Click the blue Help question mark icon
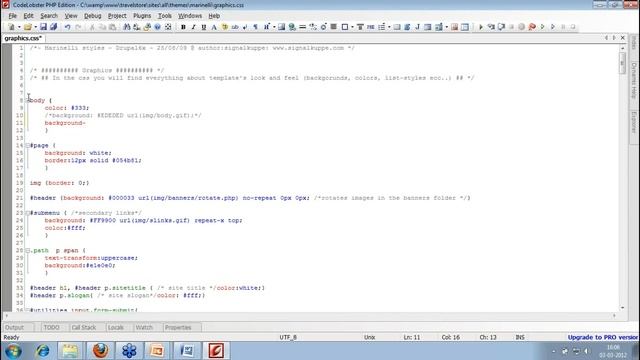Viewport: 640px width, 360px height. (157, 27)
